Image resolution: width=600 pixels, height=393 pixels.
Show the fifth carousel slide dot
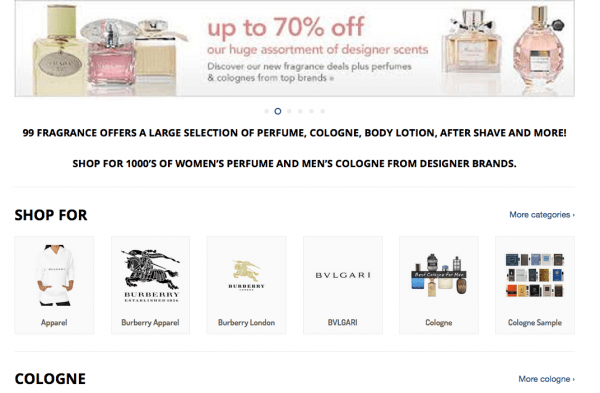(311, 111)
